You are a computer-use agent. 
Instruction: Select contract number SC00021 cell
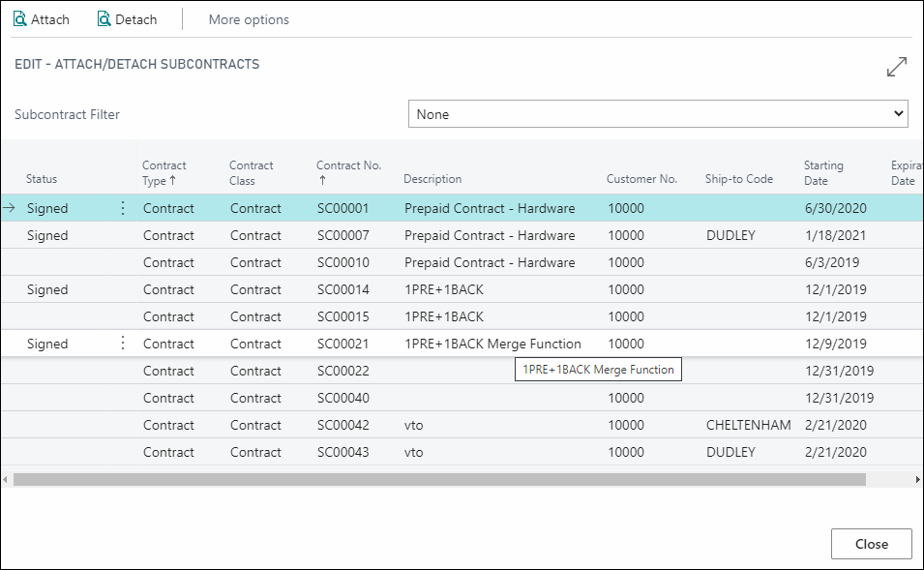343,344
